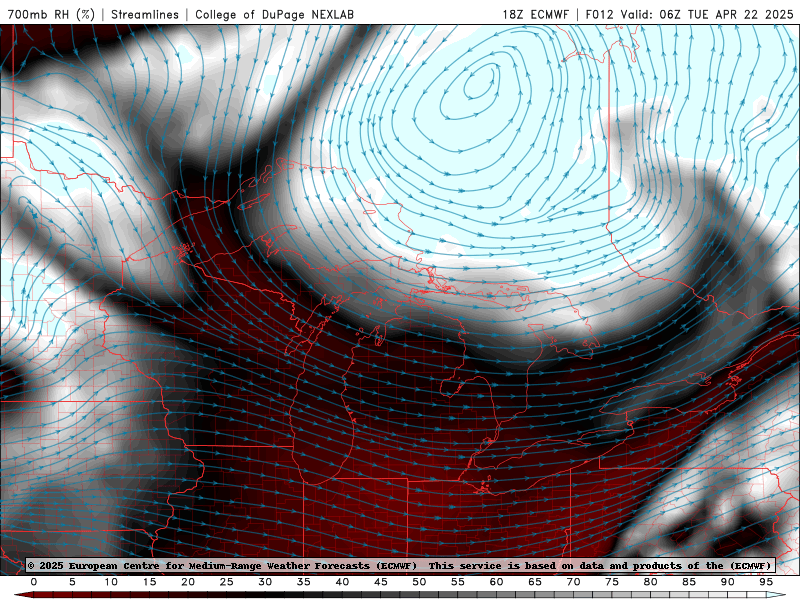Select the "70" tick on the color bar
Screen dimensions: 800x600
(573, 582)
